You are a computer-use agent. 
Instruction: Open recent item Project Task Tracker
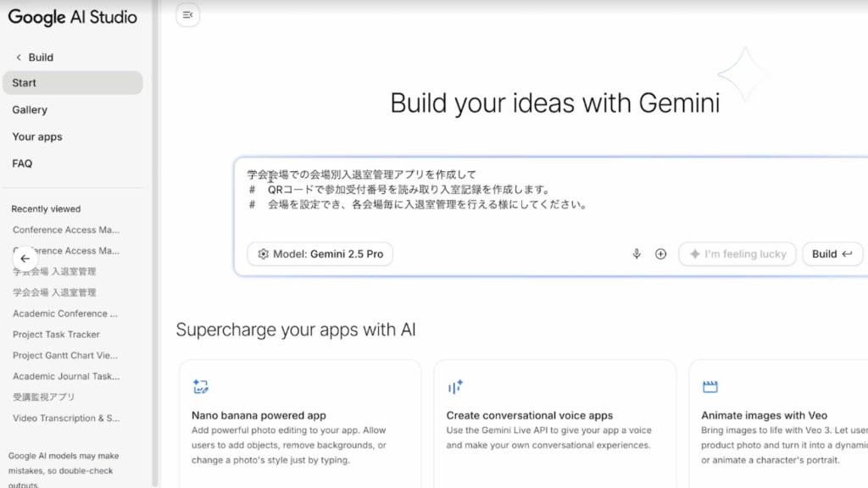point(56,335)
